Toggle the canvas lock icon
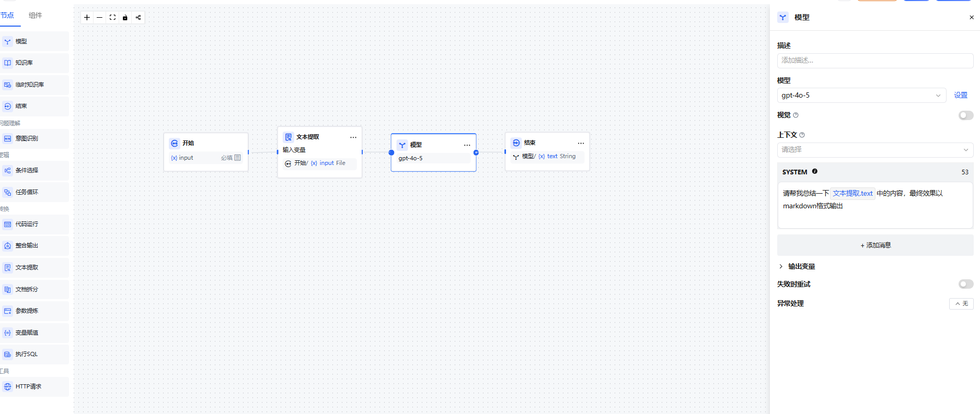Image resolution: width=980 pixels, height=414 pixels. click(x=125, y=17)
